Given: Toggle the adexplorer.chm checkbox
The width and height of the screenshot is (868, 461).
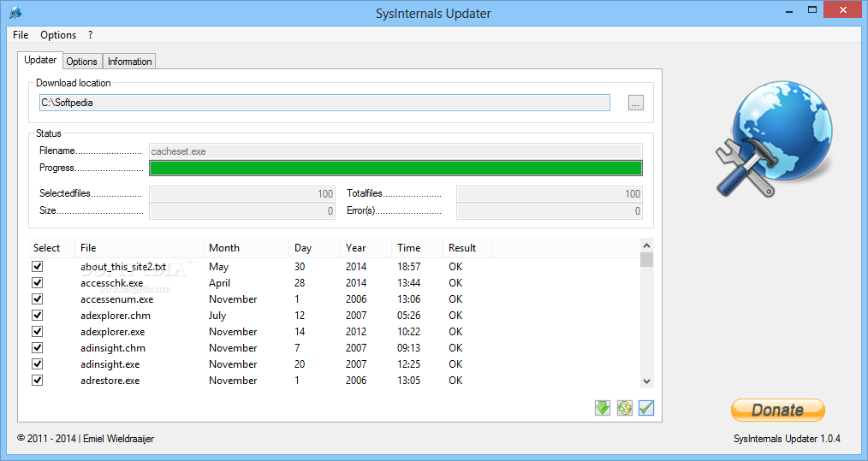Looking at the screenshot, I should pos(37,315).
